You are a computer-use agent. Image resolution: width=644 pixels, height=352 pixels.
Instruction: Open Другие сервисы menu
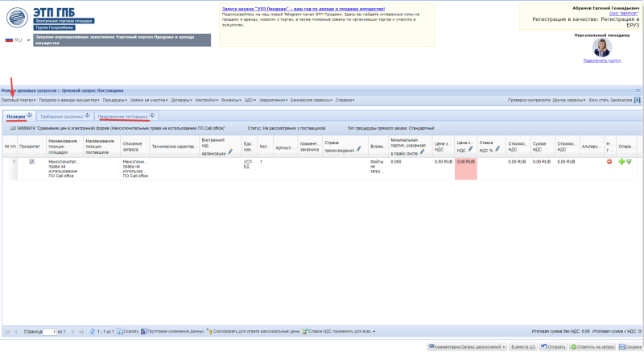[569, 100]
